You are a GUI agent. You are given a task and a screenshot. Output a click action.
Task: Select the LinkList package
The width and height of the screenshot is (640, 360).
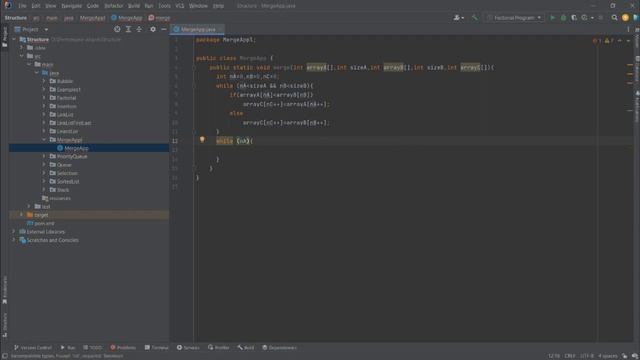pos(65,115)
